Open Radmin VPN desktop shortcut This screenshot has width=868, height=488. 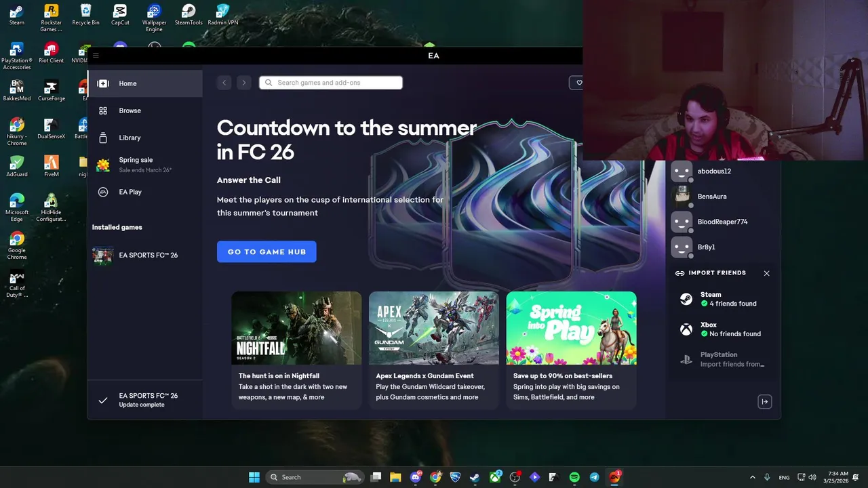(223, 14)
